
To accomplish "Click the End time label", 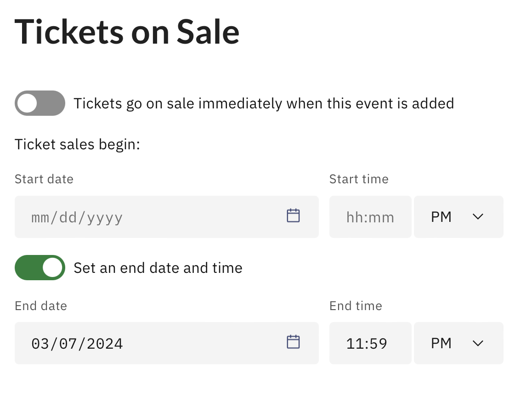I will [x=355, y=305].
